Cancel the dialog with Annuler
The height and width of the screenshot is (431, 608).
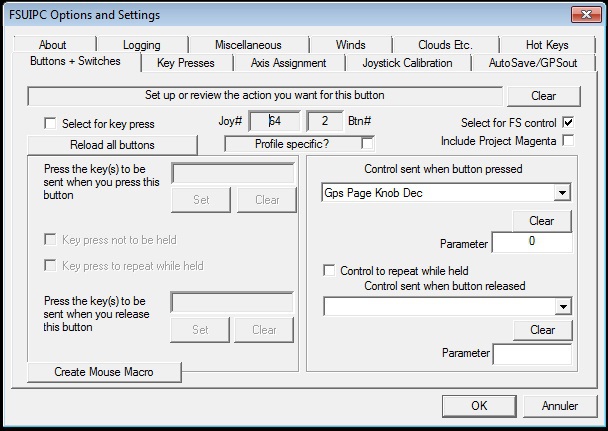(x=557, y=406)
